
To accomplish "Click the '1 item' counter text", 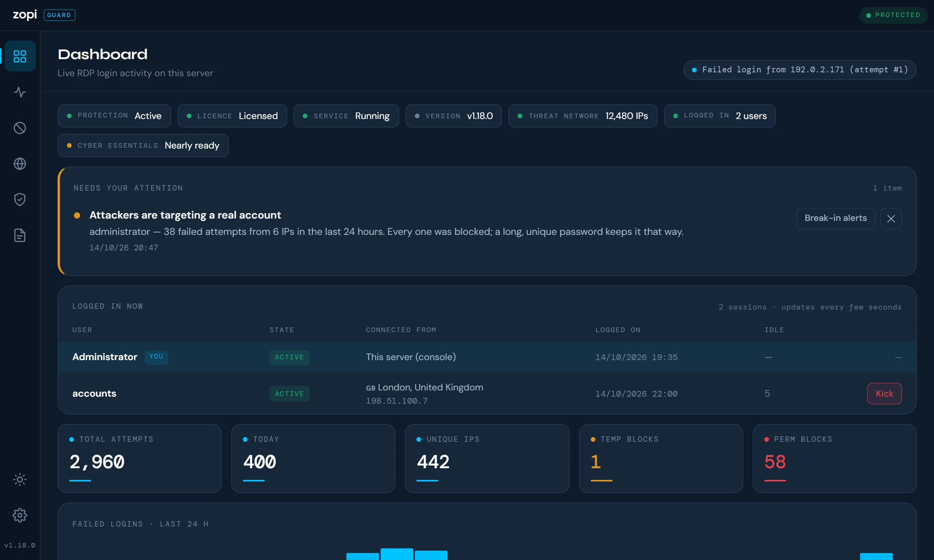I will coord(887,188).
